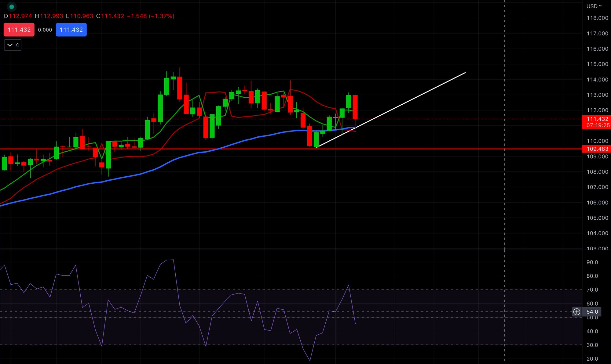The width and height of the screenshot is (611, 364).
Task: Click the plus icon beside 54.0
Action: click(x=576, y=312)
